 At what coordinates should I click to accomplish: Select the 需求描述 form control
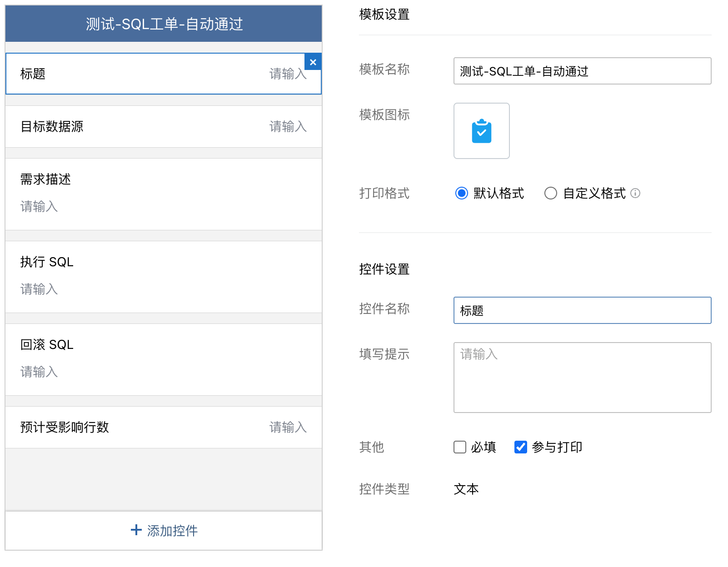click(x=164, y=194)
